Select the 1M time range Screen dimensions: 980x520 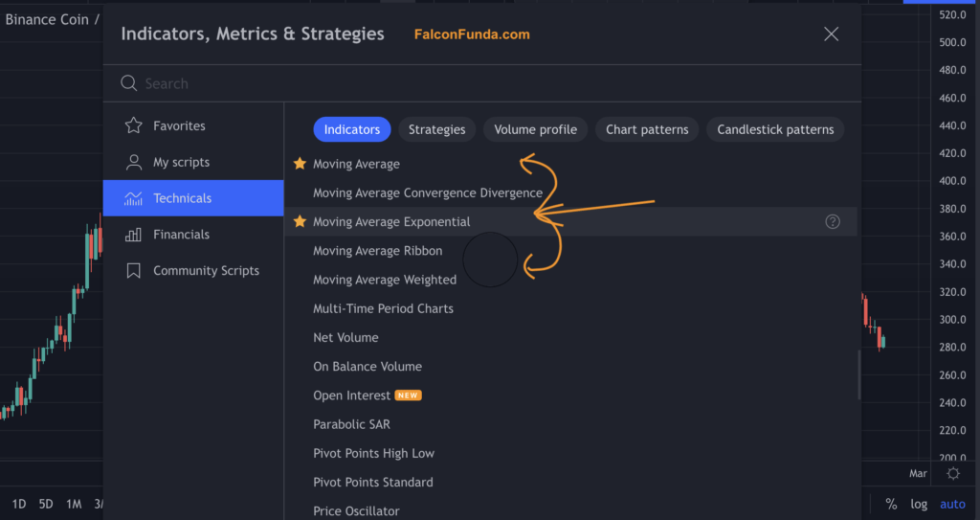(x=74, y=504)
